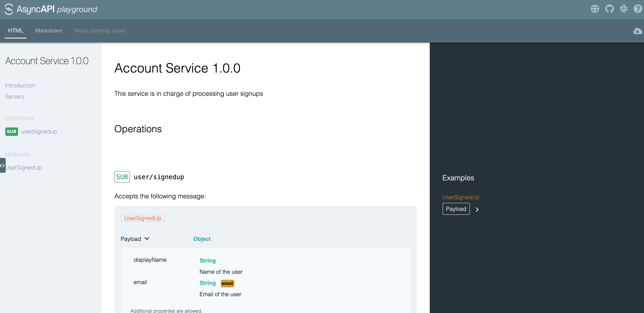644x313 pixels.
Task: Switch to the HTML tab
Action: tap(16, 30)
